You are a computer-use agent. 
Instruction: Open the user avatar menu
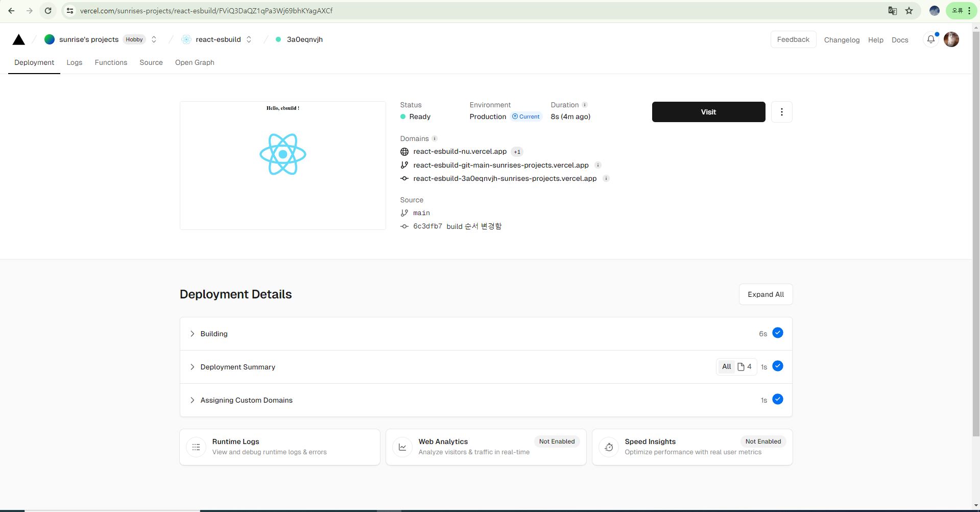coord(951,39)
